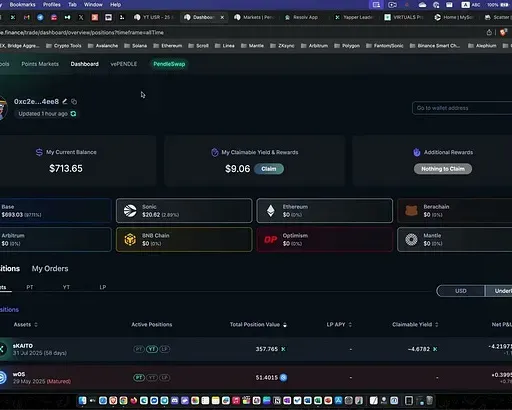Screen dimensions: 512x410
Task: Click the Go to wallet address field
Action: tap(462, 108)
